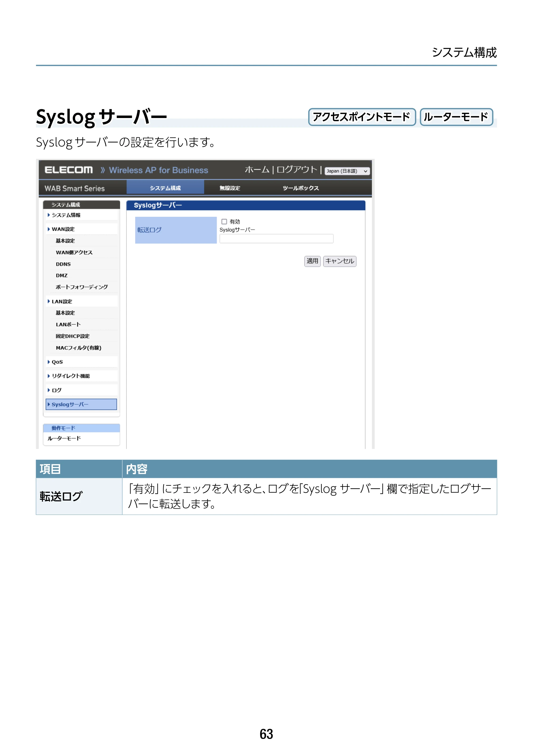Enable the 有効 checkbox
The image size is (533, 756).
click(224, 222)
